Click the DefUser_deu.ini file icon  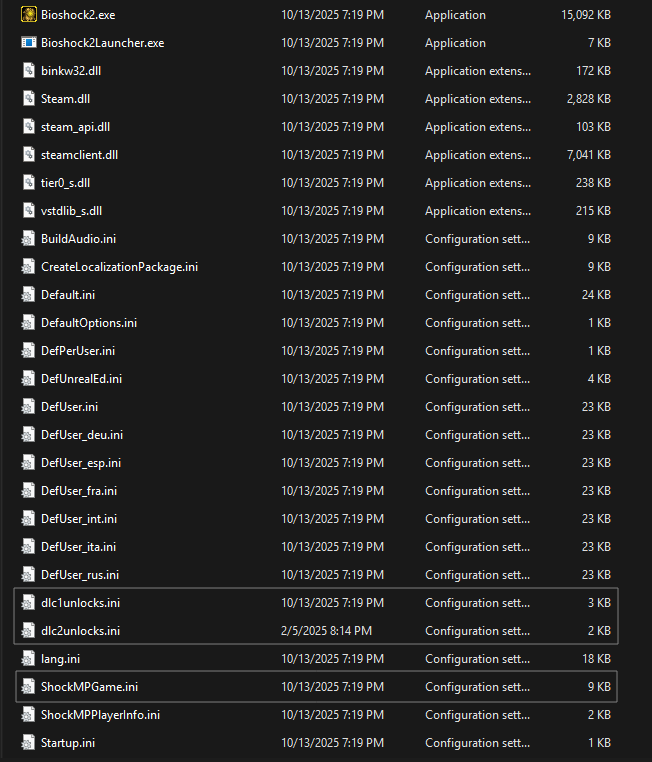pyautogui.click(x=28, y=435)
